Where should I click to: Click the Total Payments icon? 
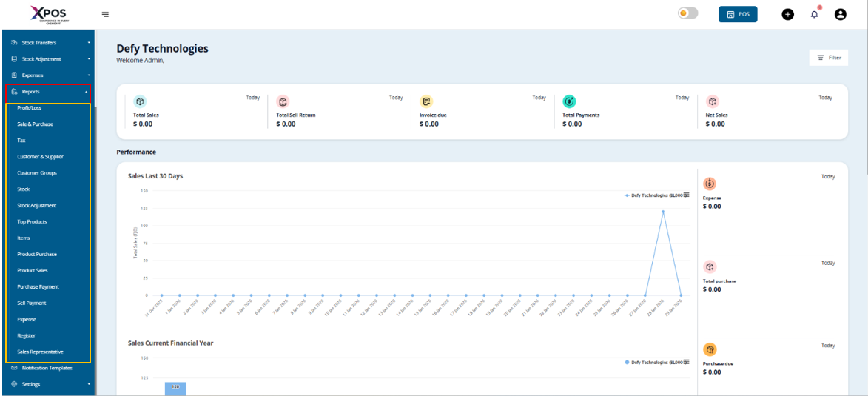[x=569, y=101]
